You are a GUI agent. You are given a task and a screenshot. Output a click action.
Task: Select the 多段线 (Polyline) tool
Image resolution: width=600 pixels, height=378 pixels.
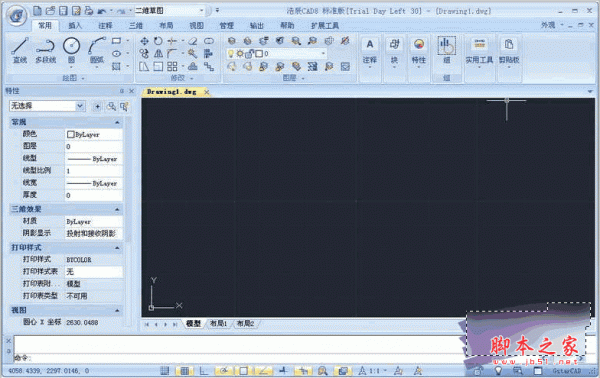(x=46, y=50)
